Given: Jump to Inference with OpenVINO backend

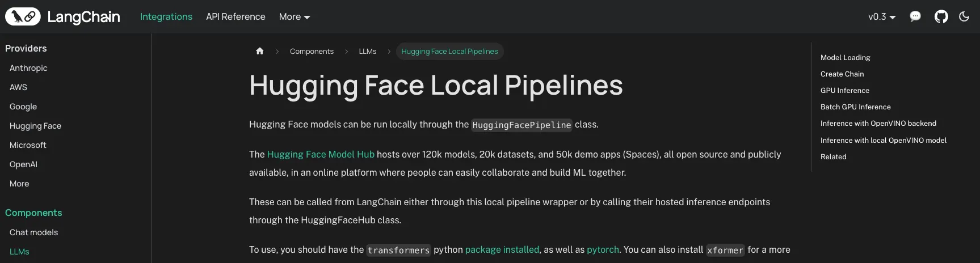Looking at the screenshot, I should (878, 123).
